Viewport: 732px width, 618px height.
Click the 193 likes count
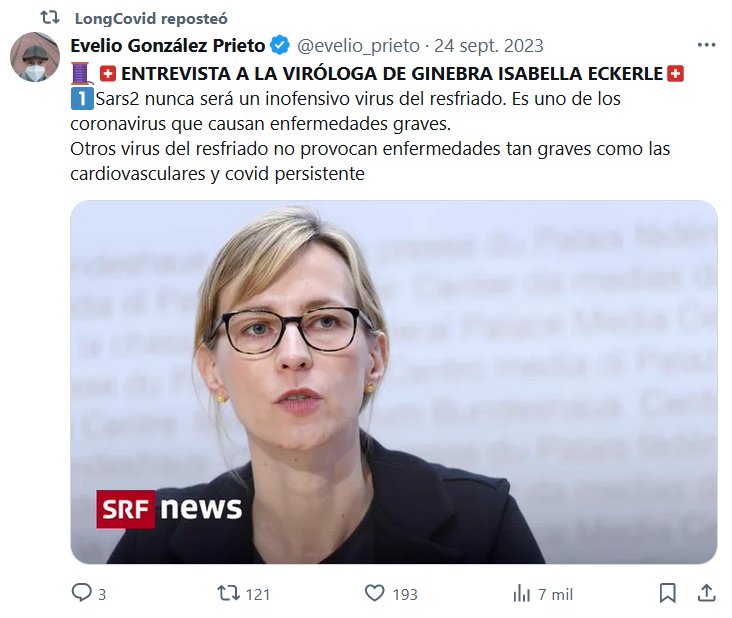405,594
